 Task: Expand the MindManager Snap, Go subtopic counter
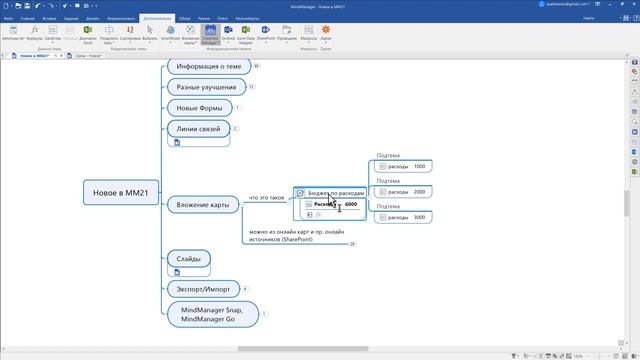pos(264,314)
